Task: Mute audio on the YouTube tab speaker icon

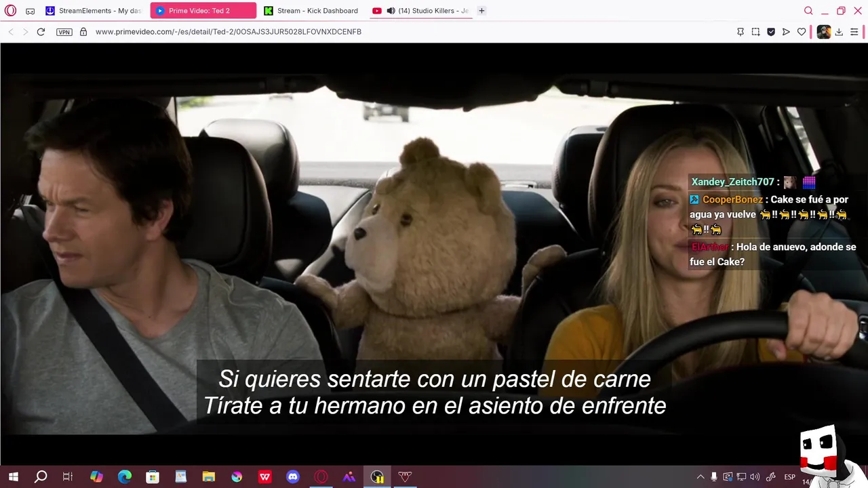Action: coord(391,11)
